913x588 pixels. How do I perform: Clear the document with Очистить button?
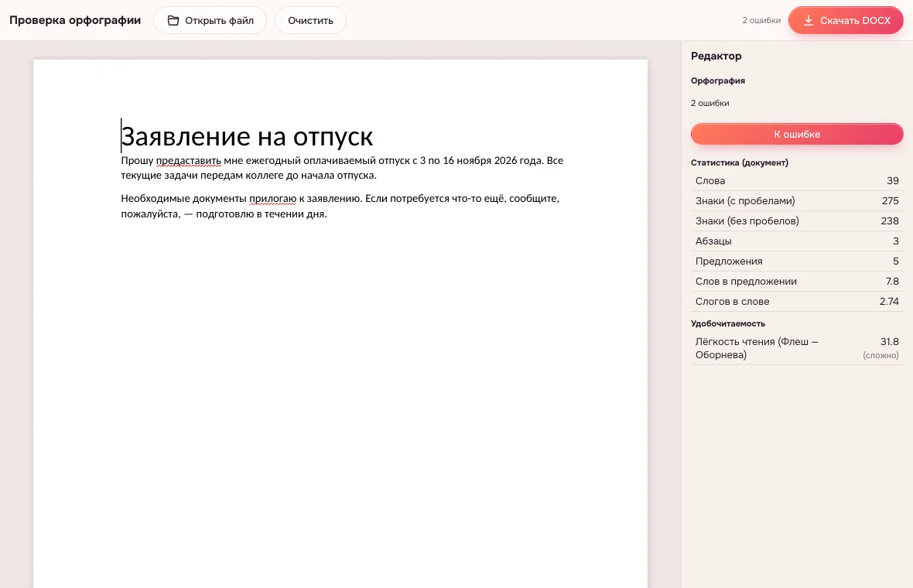click(310, 20)
